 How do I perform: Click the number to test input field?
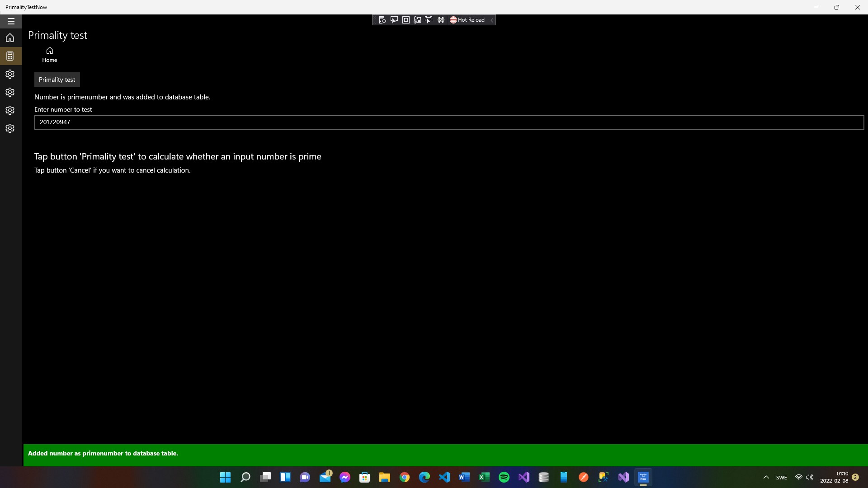449,122
